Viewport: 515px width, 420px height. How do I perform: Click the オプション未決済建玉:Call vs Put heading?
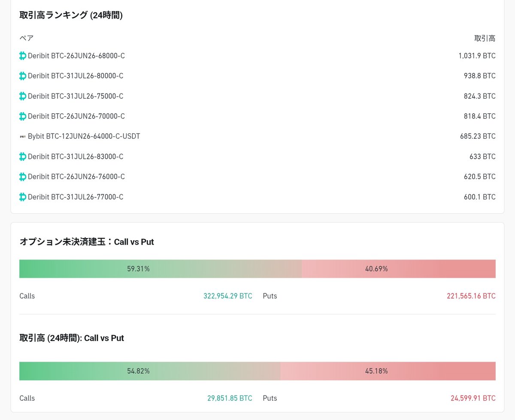tap(87, 242)
